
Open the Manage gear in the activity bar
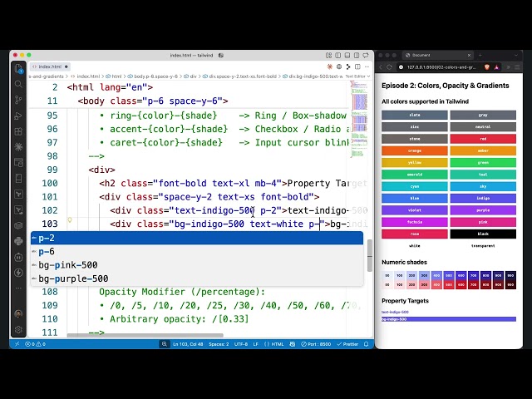pos(18,329)
